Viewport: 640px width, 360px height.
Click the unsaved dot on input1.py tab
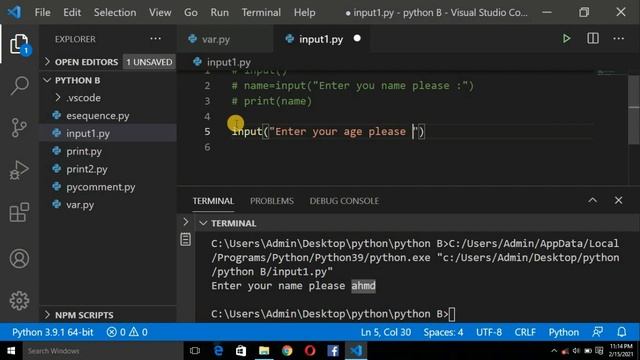click(357, 38)
